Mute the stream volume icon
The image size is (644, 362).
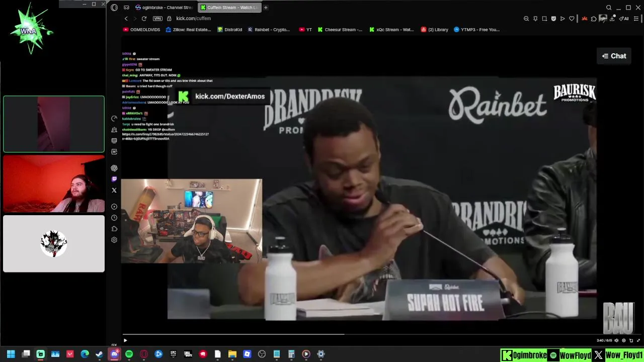click(x=616, y=340)
